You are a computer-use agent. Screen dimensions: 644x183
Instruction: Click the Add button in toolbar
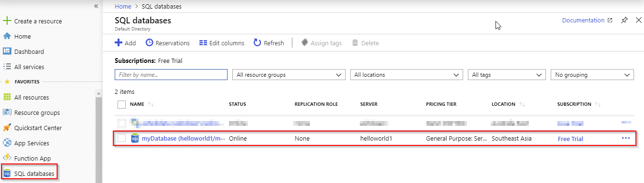(x=125, y=43)
